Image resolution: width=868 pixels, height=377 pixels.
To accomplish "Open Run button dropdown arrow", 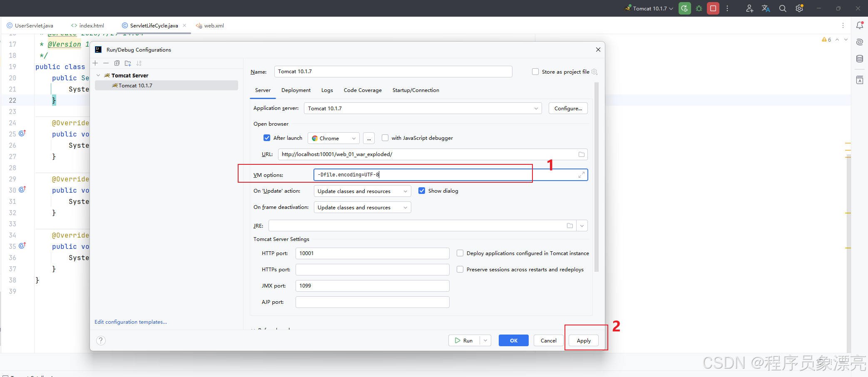I will pos(485,340).
